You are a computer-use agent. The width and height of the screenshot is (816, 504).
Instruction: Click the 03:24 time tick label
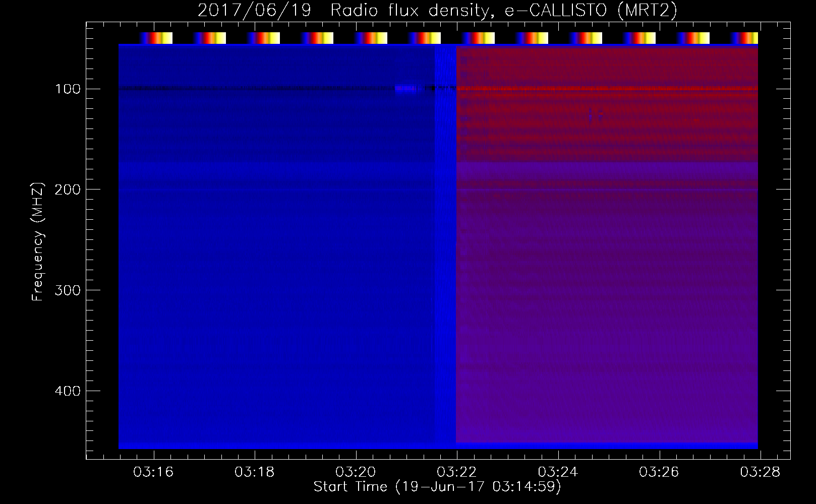point(558,472)
